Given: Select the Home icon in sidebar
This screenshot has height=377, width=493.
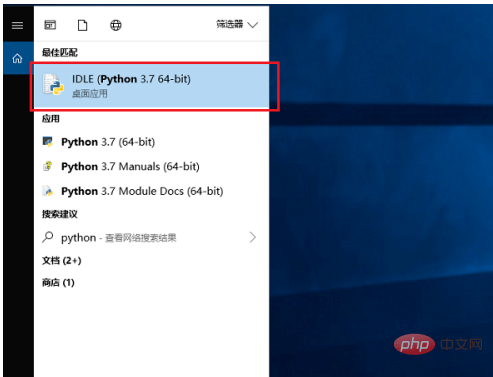Looking at the screenshot, I should (x=17, y=59).
